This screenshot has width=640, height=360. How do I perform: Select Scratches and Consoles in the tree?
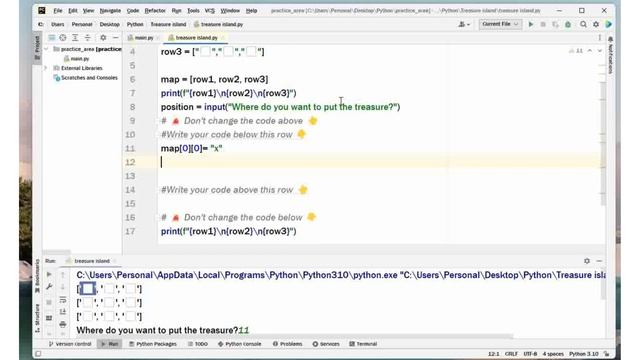86,78
